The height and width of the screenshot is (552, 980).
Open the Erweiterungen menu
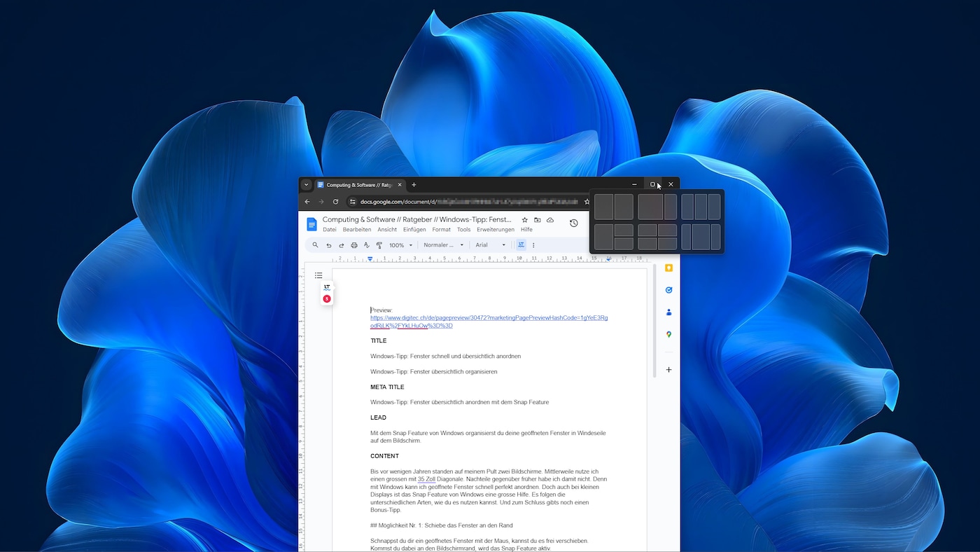[x=496, y=230]
